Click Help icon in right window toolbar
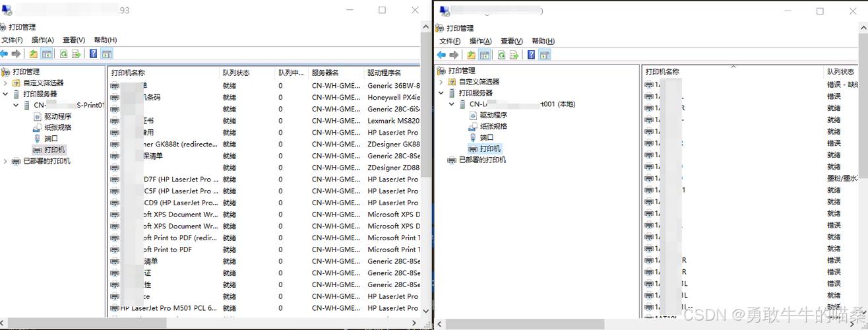 point(532,55)
